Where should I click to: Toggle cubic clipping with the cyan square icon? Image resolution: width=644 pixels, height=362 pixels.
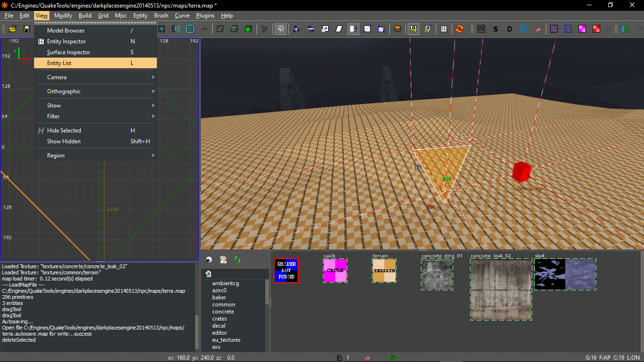coord(190,29)
